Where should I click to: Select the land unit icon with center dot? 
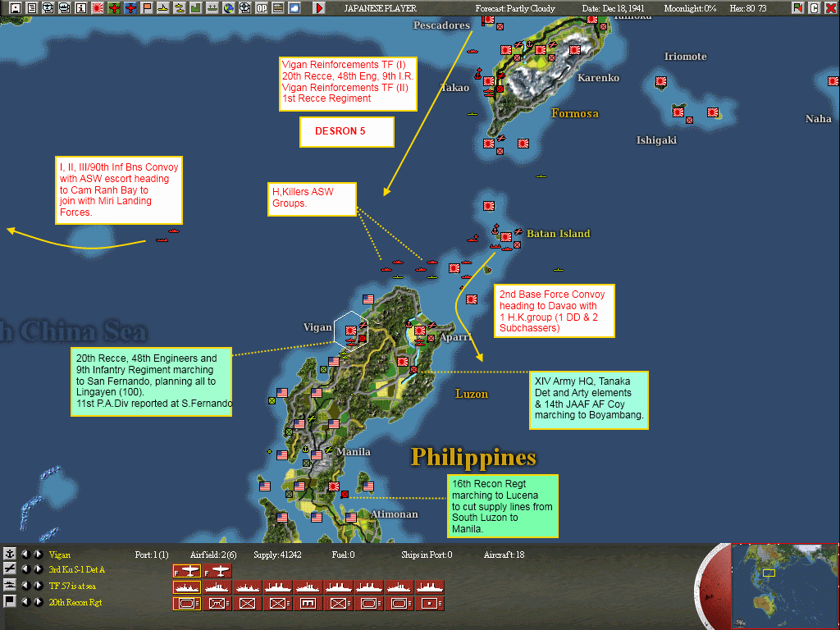[430, 603]
